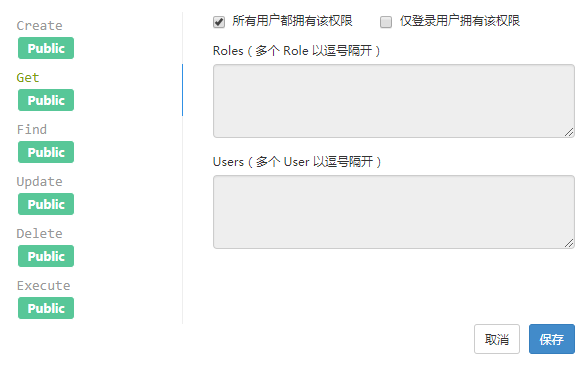Choose the Delete permission entry
587x366 pixels.
pos(39,234)
